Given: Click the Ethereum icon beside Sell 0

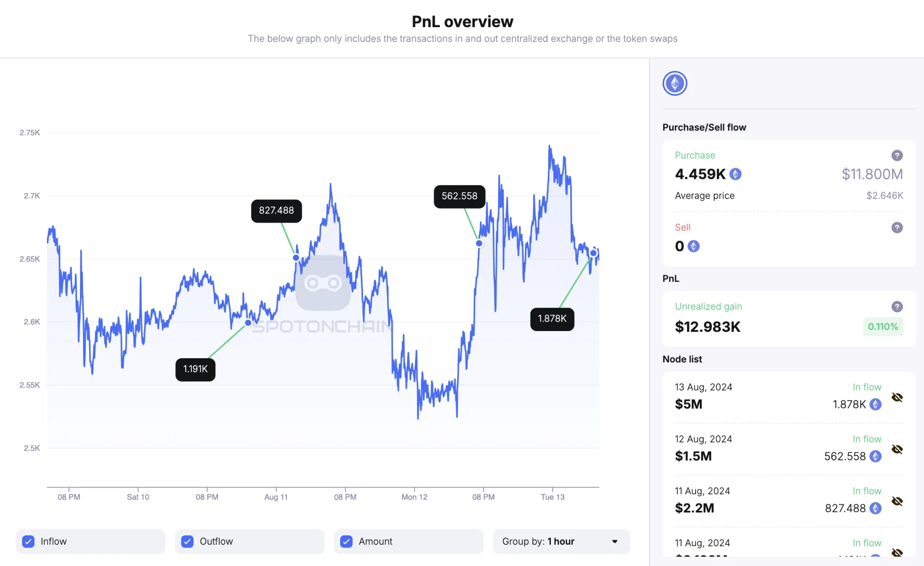Looking at the screenshot, I should click(x=693, y=246).
